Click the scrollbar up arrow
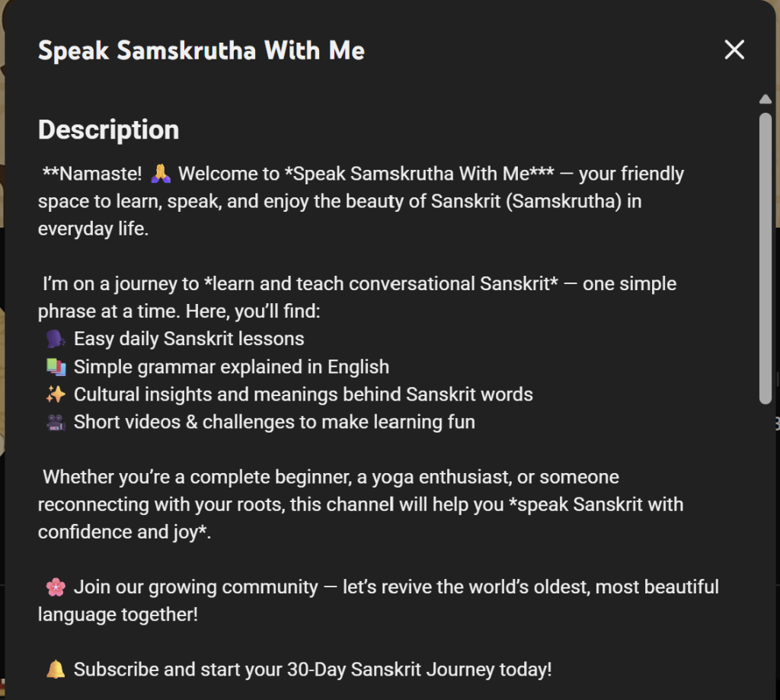 pyautogui.click(x=766, y=99)
